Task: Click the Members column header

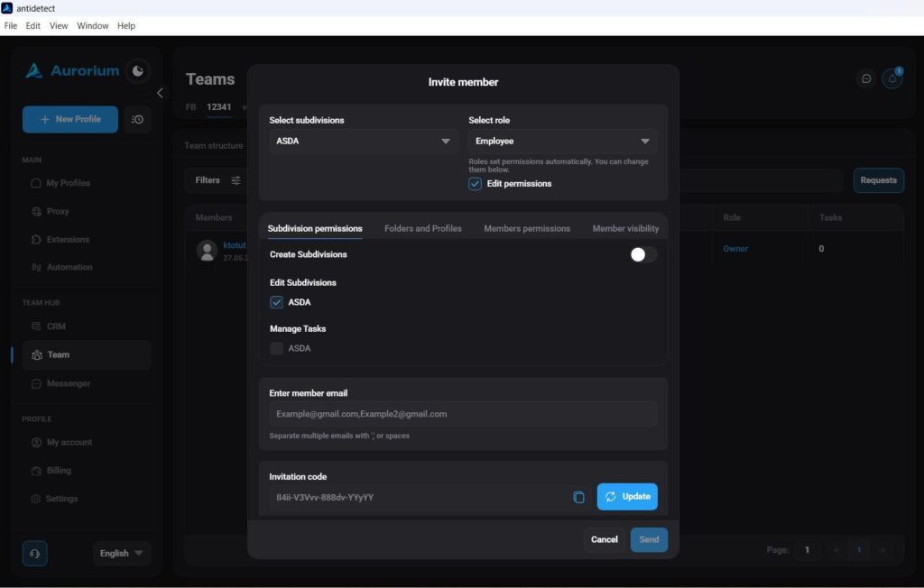Action: pyautogui.click(x=213, y=217)
